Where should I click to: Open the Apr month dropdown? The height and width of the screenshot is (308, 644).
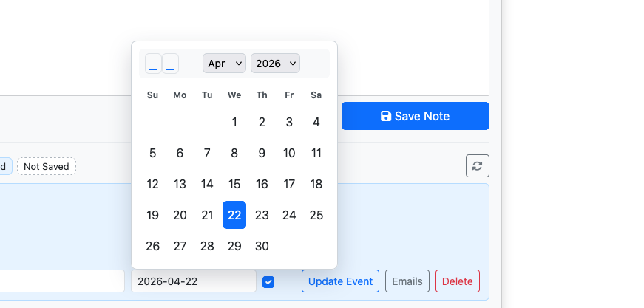point(224,64)
